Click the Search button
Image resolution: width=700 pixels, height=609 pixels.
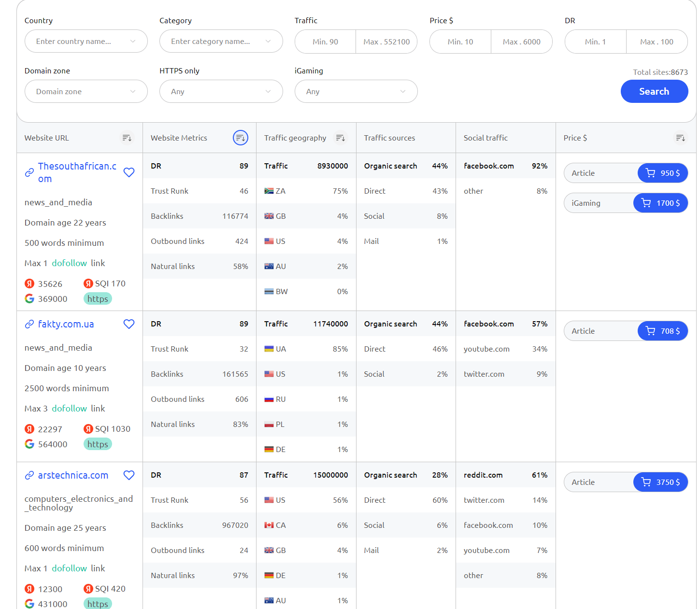coord(654,91)
